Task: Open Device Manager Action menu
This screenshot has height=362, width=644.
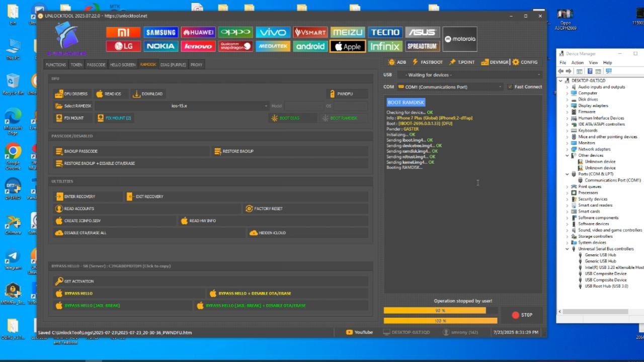Action: 577,63
